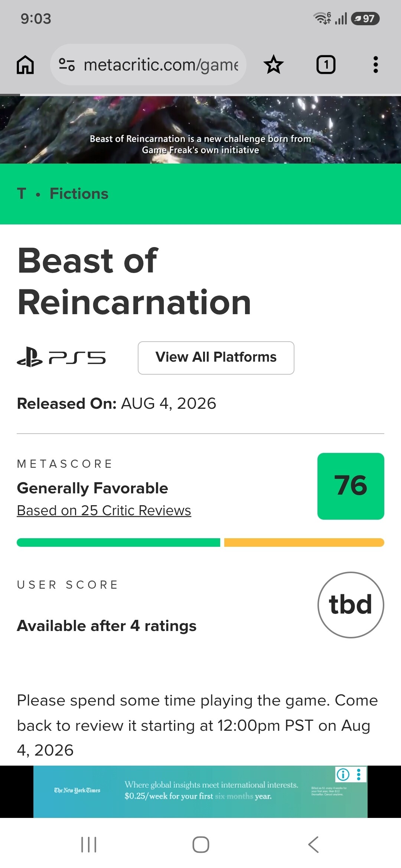Click the View All Platforms button
This screenshot has height=868, width=401.
216,358
